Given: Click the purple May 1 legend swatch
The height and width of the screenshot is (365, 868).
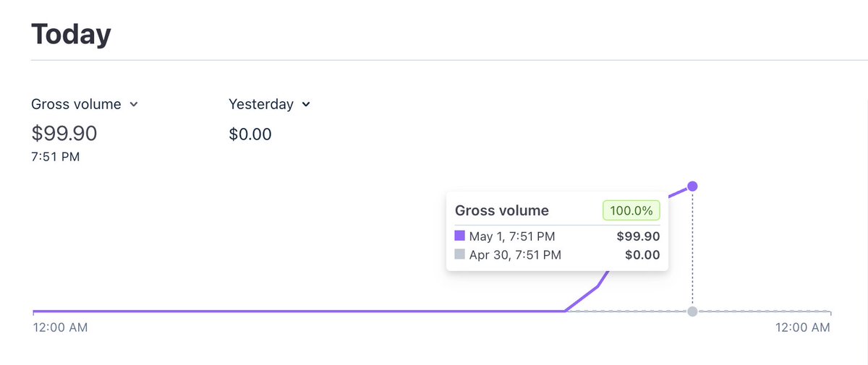Looking at the screenshot, I should [459, 236].
